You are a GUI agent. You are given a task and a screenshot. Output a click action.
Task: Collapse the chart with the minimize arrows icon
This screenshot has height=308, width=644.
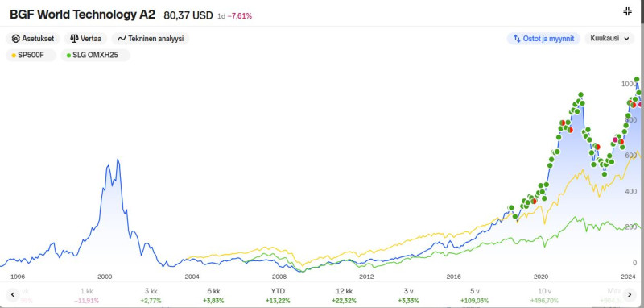[627, 11]
